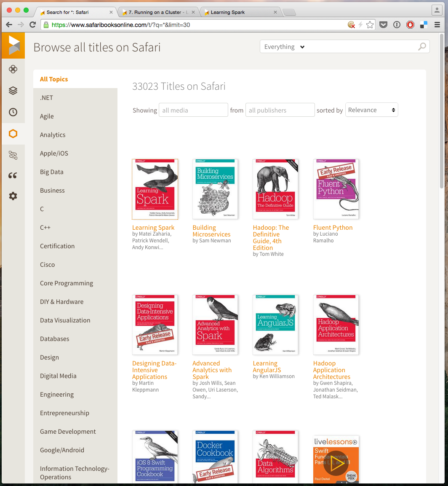Click the 'all publishers' filter field

pos(280,110)
